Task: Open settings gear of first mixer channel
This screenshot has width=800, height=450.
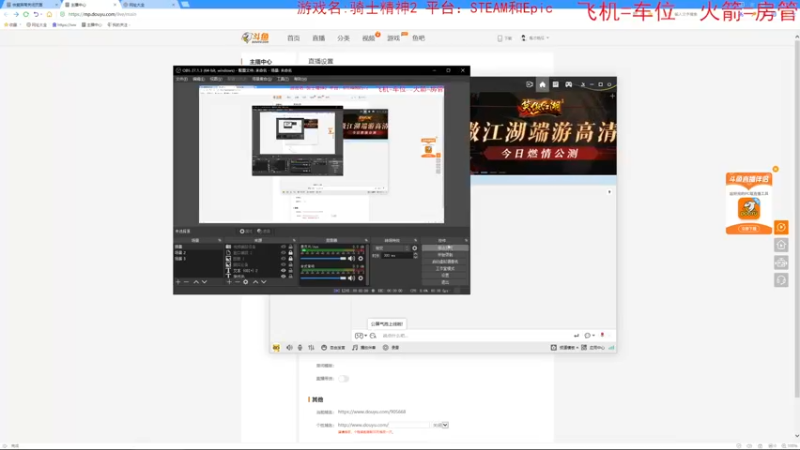Action: pos(360,259)
